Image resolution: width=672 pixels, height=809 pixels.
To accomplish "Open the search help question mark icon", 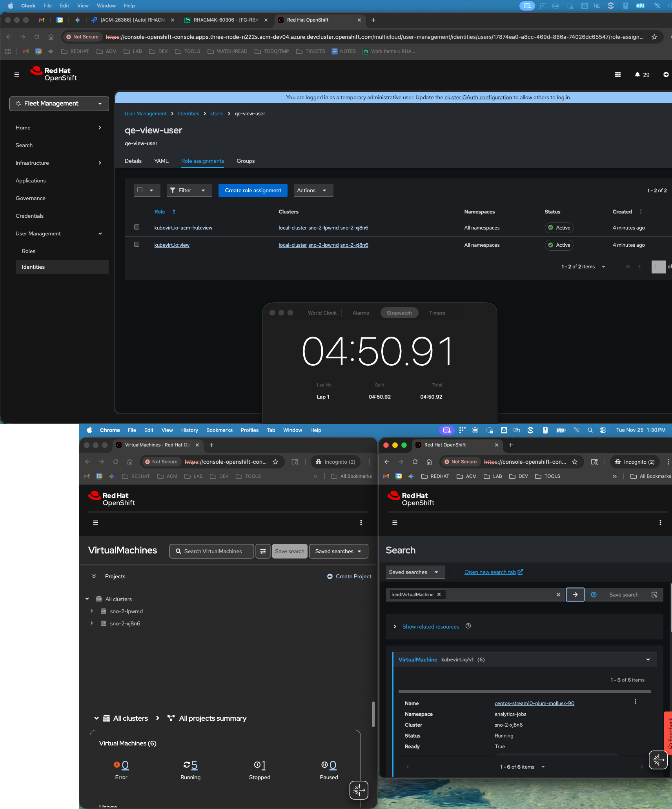I will 594,594.
